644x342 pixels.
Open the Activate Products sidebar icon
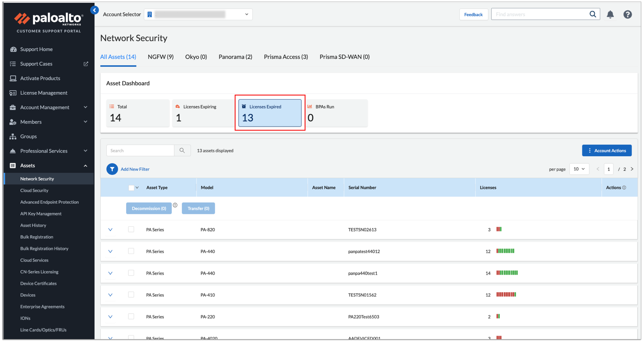tap(13, 78)
